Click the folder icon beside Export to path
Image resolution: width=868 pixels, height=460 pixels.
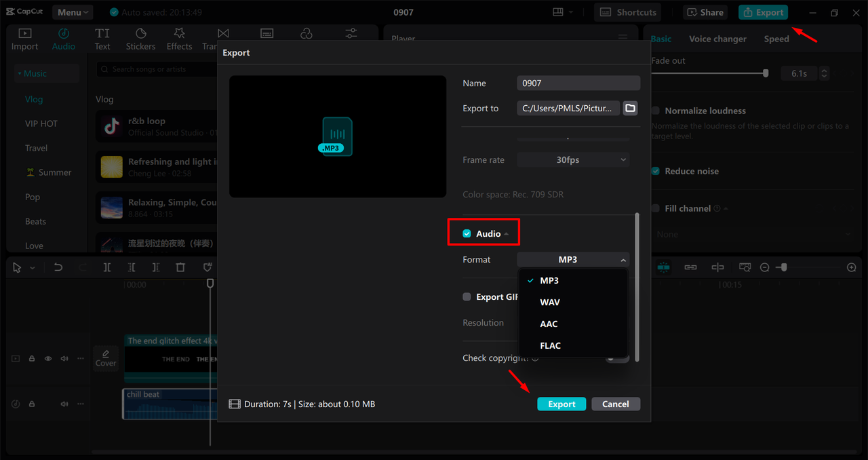(630, 108)
